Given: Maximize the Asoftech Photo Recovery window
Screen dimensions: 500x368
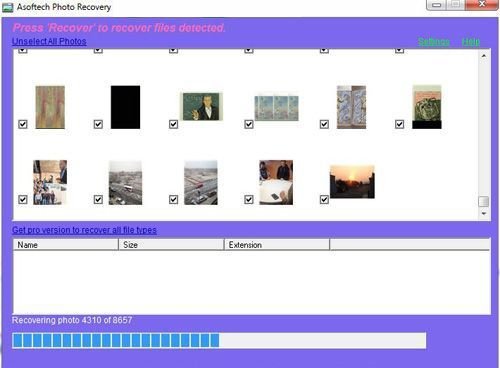Looking at the screenshot, I should tap(456, 5).
